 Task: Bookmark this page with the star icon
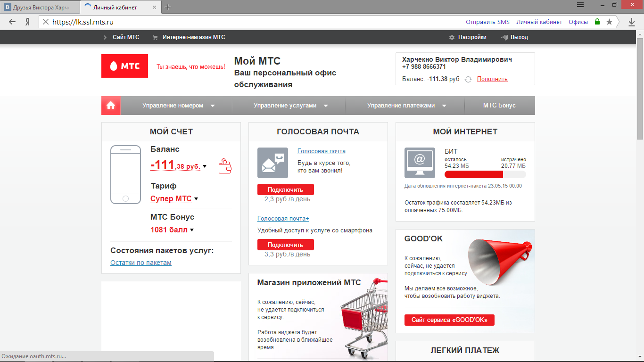coord(609,22)
